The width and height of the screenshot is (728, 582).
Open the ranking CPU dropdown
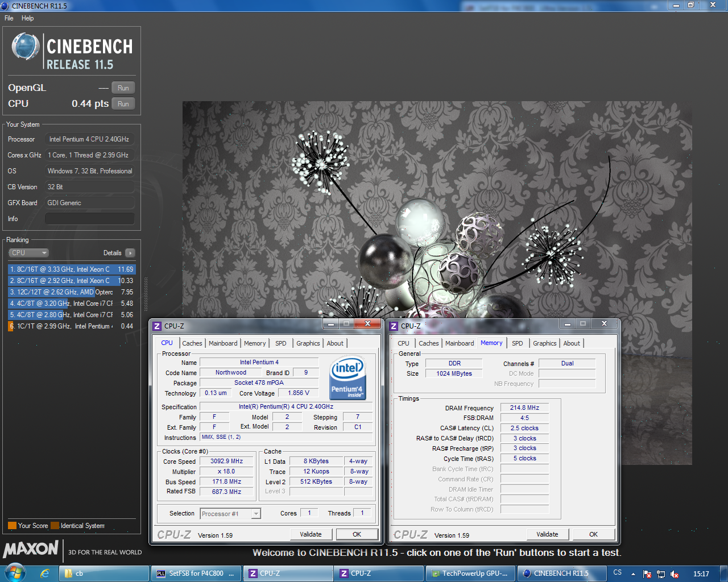pyautogui.click(x=28, y=253)
